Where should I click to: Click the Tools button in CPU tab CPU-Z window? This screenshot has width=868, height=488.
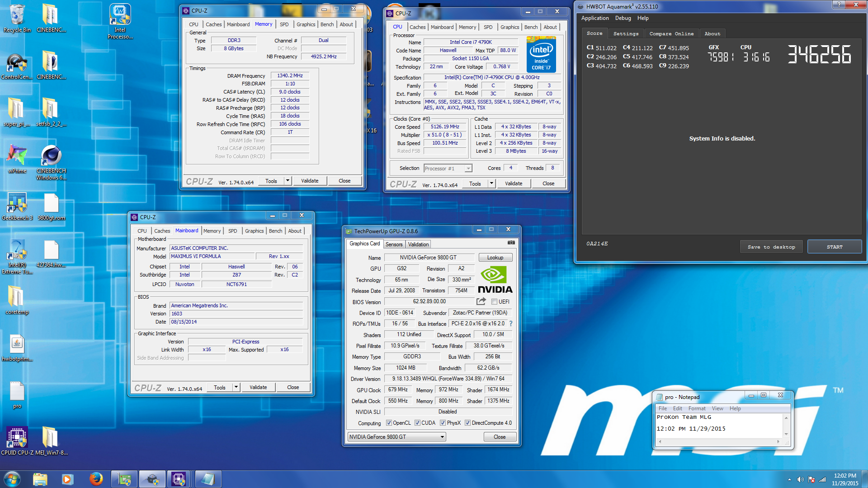475,183
